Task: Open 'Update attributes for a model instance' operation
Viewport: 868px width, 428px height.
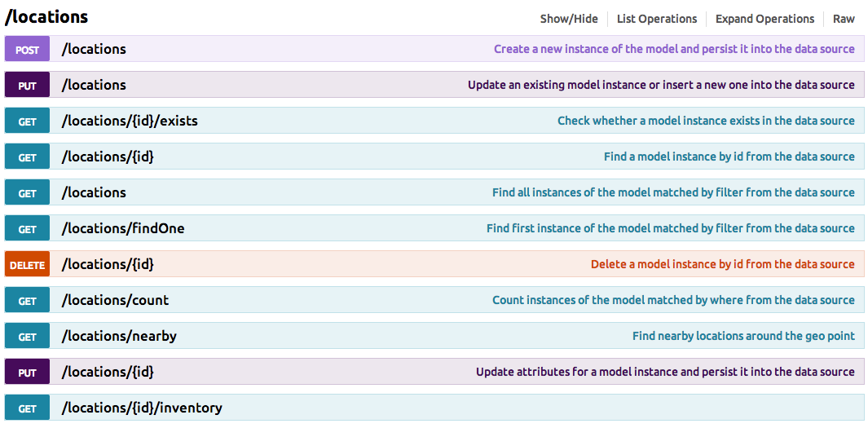Action: (665, 372)
